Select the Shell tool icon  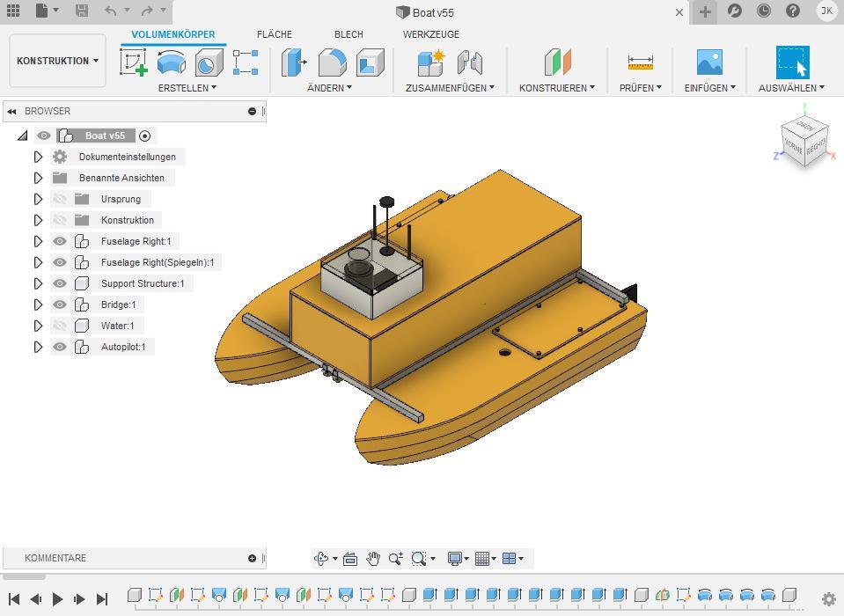pos(371,62)
